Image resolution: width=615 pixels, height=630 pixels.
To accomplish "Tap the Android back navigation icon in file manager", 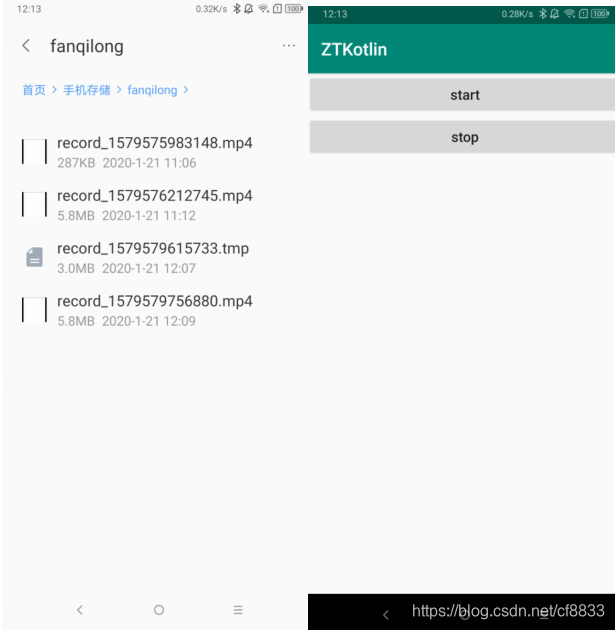I will (x=80, y=610).
